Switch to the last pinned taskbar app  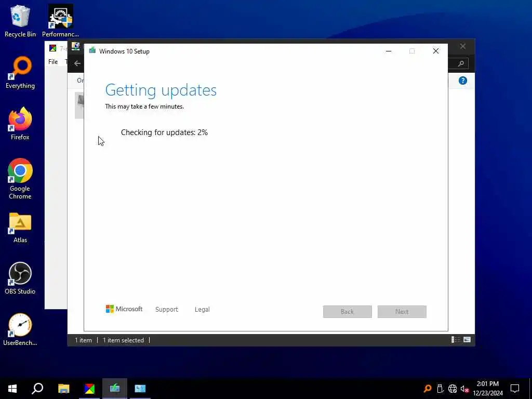tap(140, 389)
